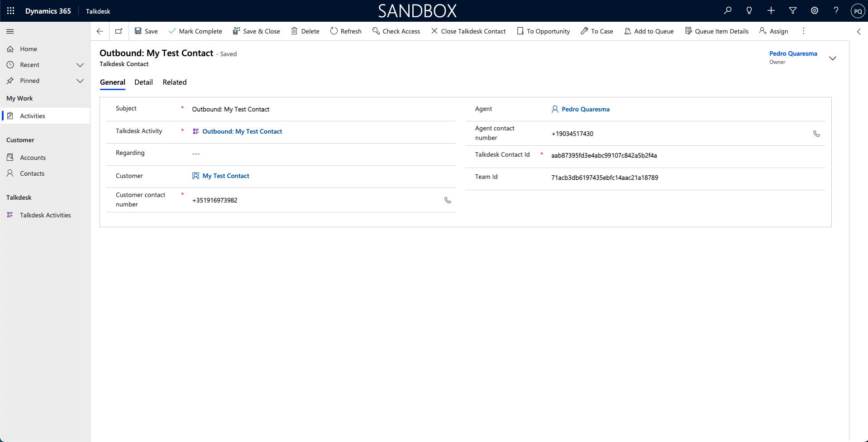Mark the activity complete
The width and height of the screenshot is (868, 442).
click(195, 31)
